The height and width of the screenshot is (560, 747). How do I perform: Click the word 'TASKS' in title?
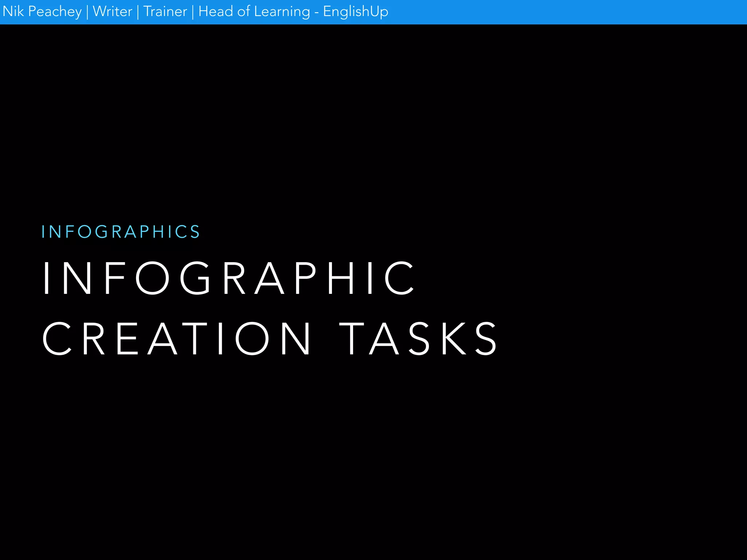tap(418, 339)
